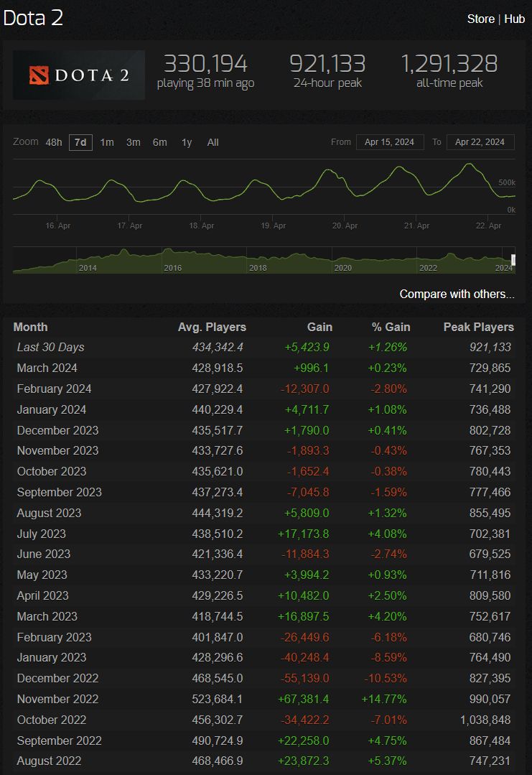
Task: Open Compare with others dropdown
Action: click(457, 294)
